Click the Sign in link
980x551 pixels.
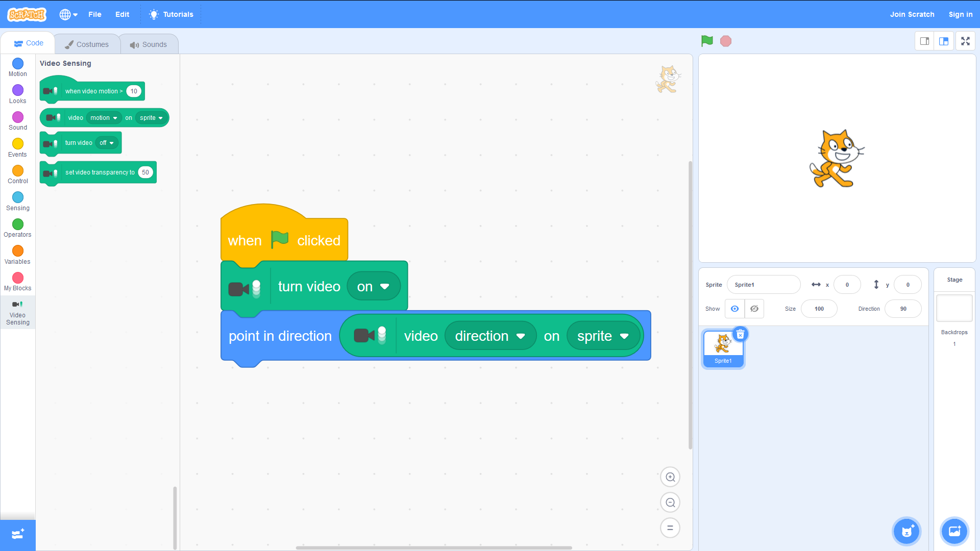tap(961, 14)
